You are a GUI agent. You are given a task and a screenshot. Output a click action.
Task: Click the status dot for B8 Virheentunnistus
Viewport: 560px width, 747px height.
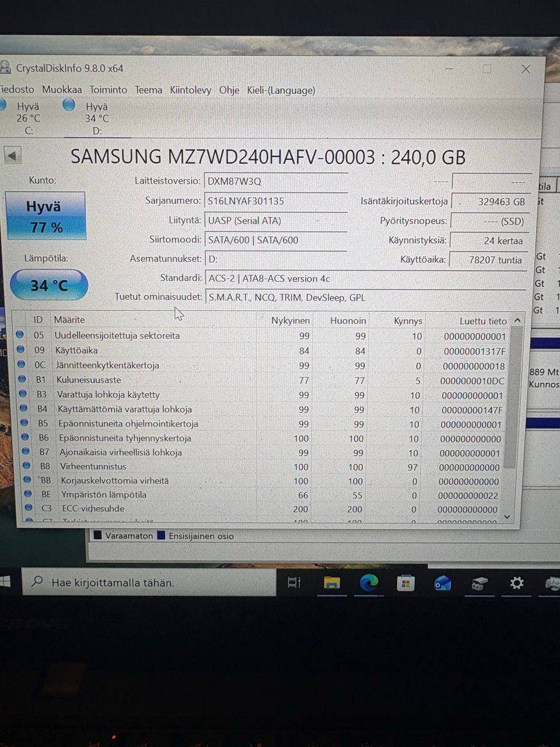click(x=26, y=465)
